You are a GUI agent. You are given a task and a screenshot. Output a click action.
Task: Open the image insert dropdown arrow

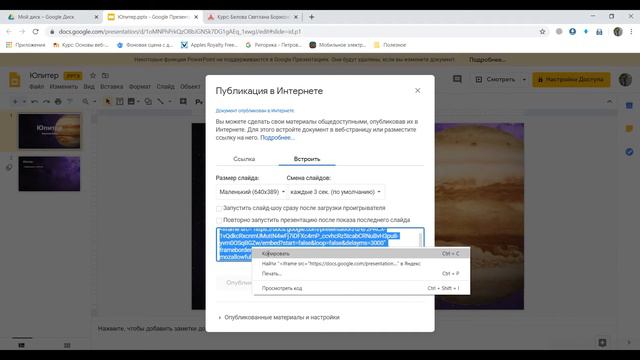[138, 101]
